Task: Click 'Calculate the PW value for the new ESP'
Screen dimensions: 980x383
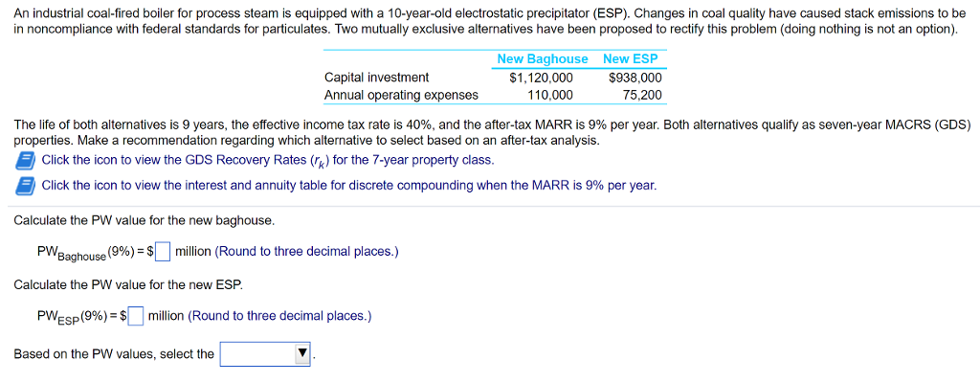Action: tap(128, 284)
